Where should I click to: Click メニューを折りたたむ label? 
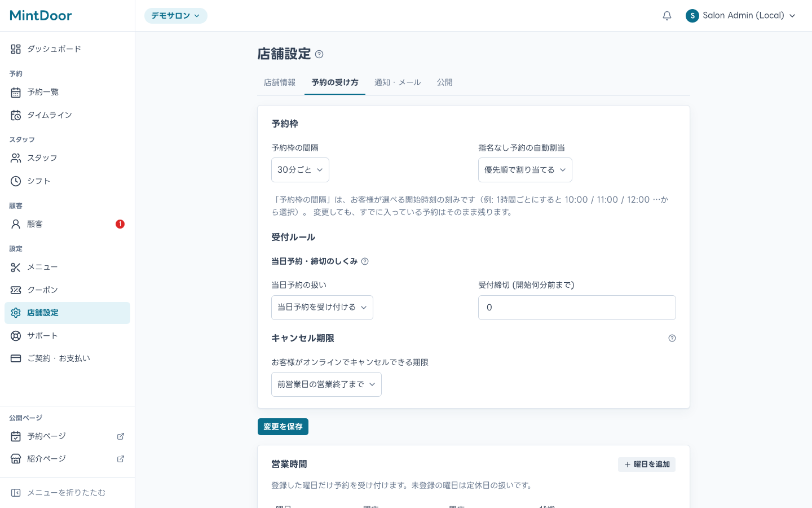[x=67, y=493]
